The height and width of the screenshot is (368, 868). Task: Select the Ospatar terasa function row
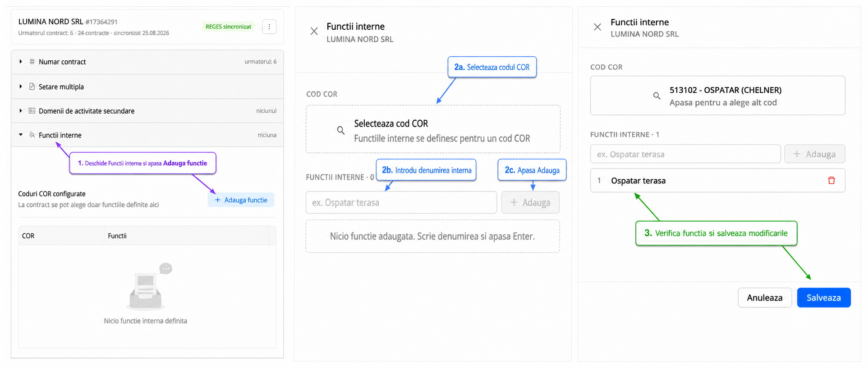tap(717, 181)
